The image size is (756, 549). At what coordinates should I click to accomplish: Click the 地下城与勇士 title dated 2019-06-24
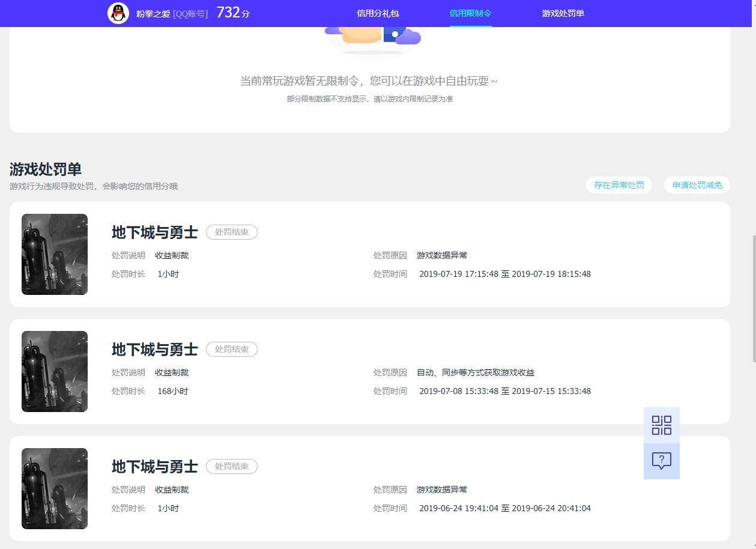click(155, 466)
